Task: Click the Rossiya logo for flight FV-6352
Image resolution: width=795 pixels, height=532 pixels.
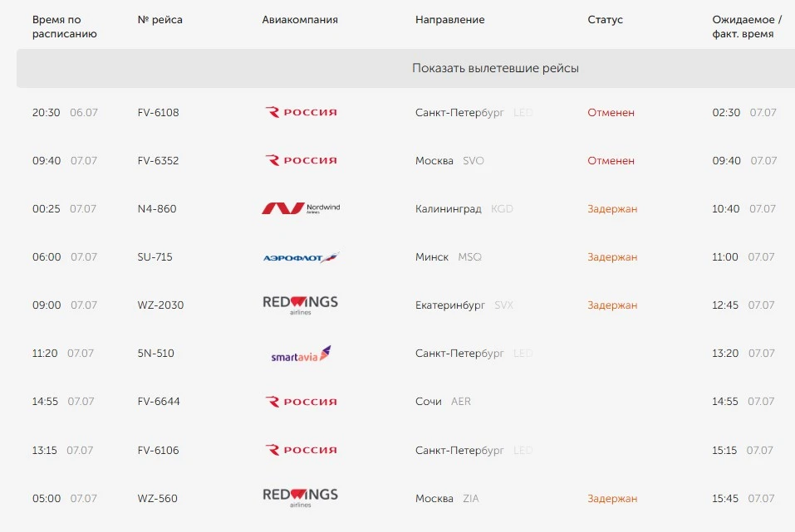Action: point(302,160)
